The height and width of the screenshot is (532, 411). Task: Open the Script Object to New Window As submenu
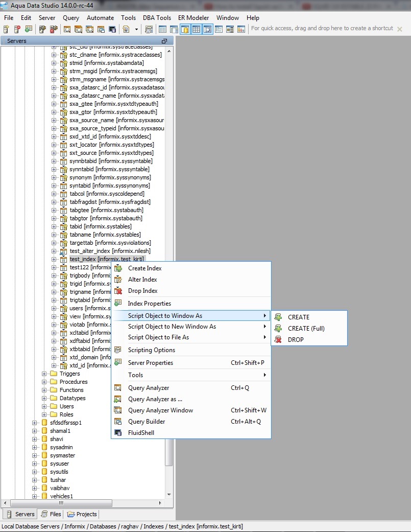pos(191,327)
